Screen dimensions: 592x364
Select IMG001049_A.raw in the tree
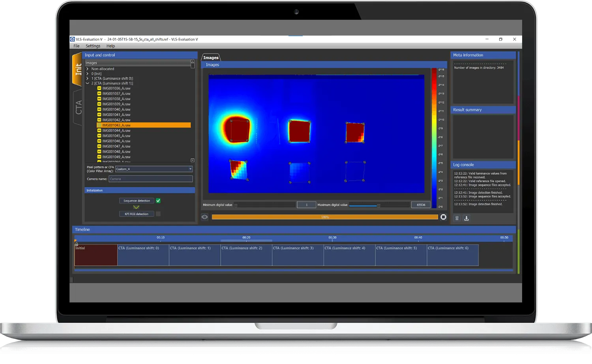pos(116,157)
